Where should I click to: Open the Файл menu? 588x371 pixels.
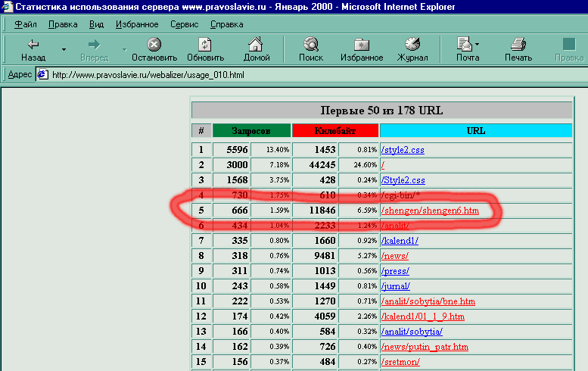tap(26, 24)
